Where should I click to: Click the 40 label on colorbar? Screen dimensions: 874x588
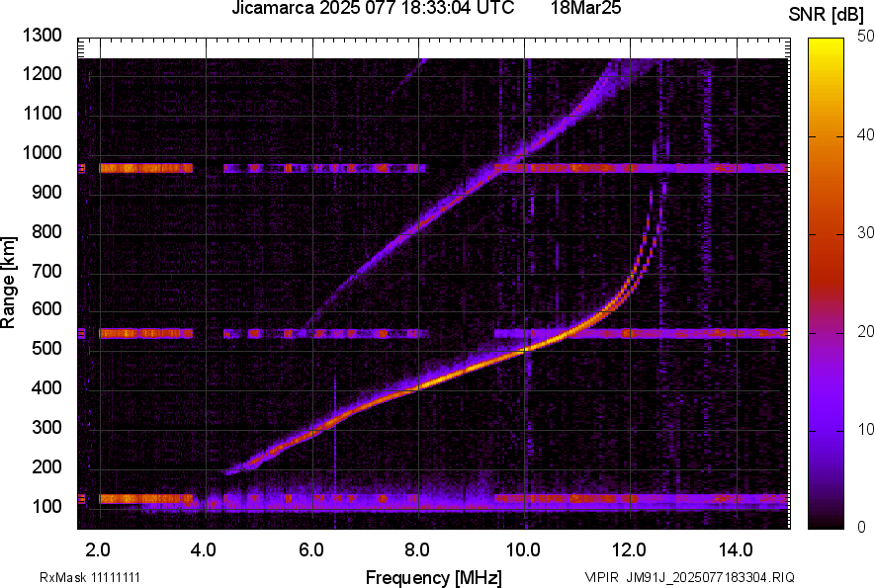865,134
